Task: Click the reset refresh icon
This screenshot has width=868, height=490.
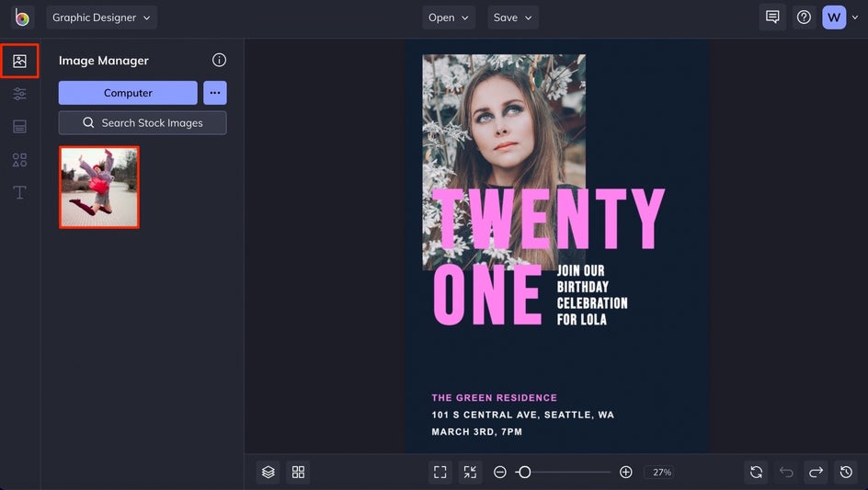Action: pos(756,472)
